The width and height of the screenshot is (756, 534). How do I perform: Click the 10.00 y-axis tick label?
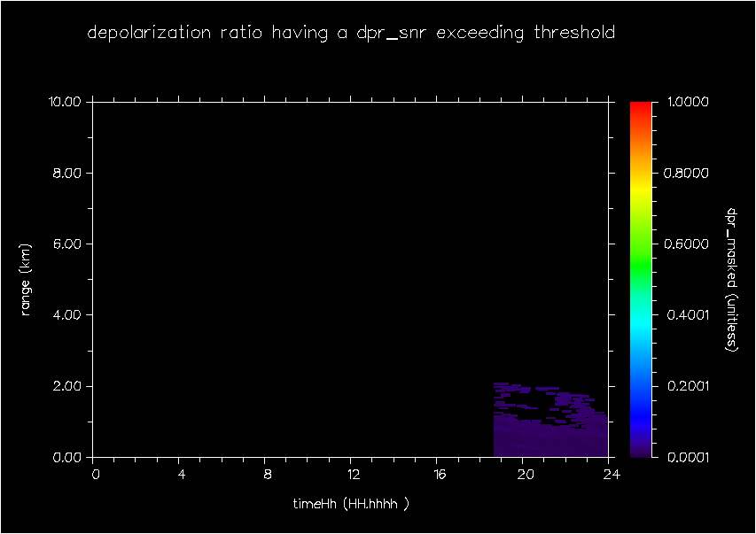tap(65, 102)
